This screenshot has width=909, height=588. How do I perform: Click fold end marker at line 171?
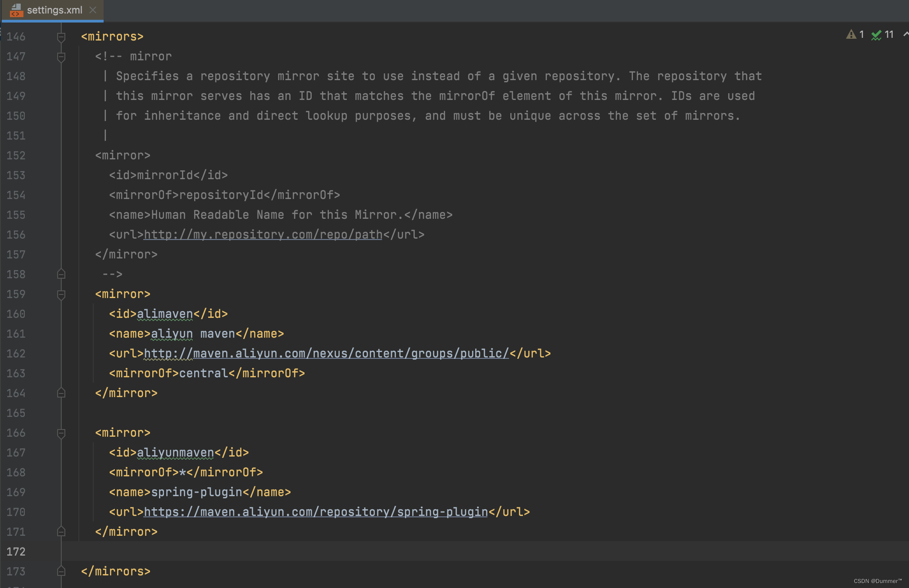[x=61, y=532]
